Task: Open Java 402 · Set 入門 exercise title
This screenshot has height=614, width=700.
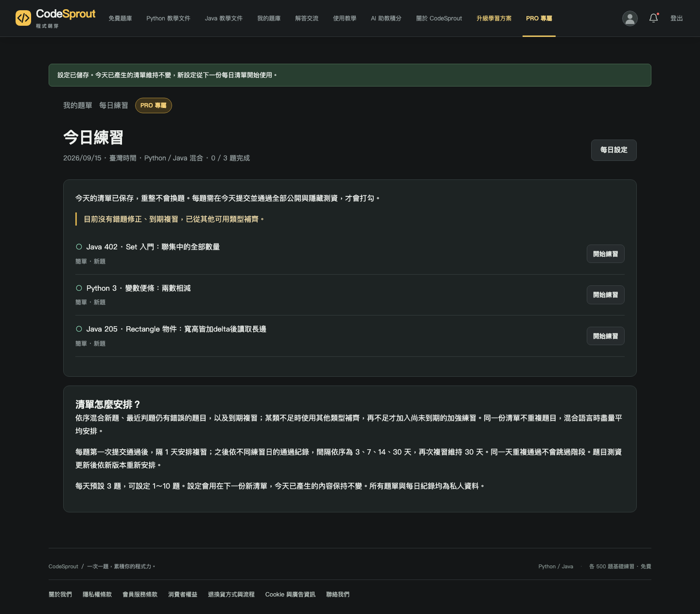Action: tap(153, 247)
